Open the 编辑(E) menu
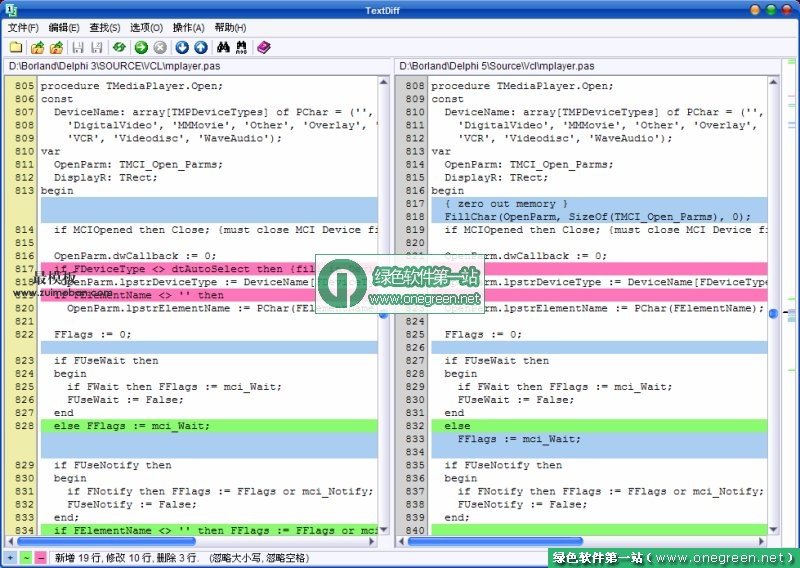Viewport: 800px width, 568px height. (x=64, y=28)
